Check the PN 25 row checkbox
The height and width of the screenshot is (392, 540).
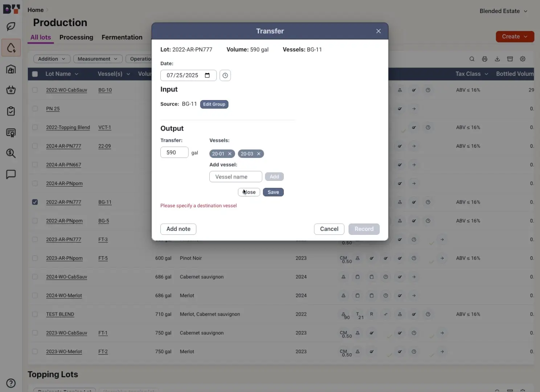(x=35, y=109)
